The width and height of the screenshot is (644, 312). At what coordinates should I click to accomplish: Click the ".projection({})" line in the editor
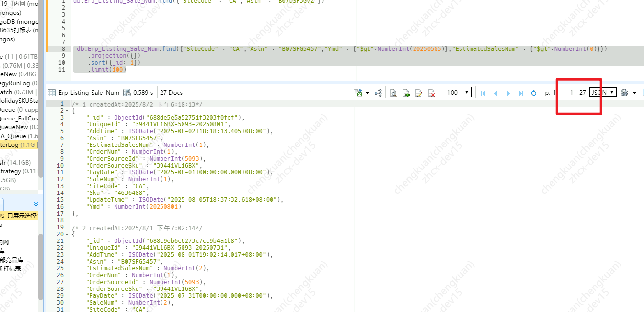(x=114, y=56)
